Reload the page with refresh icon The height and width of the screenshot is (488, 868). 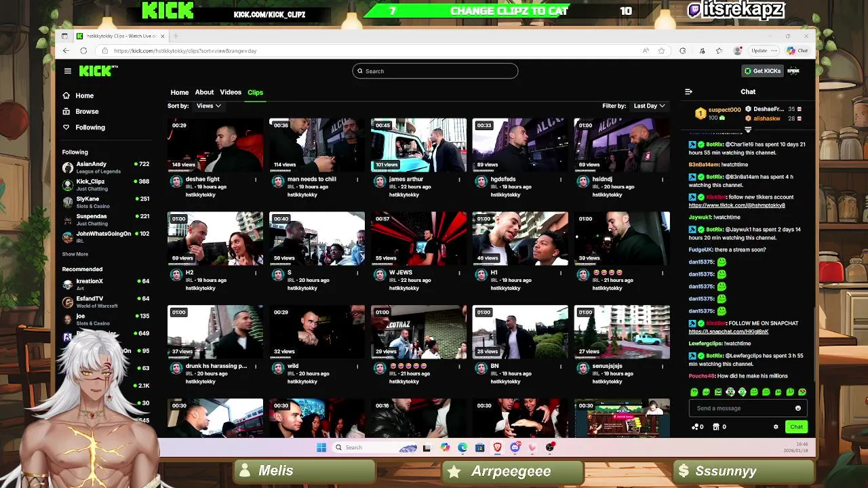tap(83, 51)
